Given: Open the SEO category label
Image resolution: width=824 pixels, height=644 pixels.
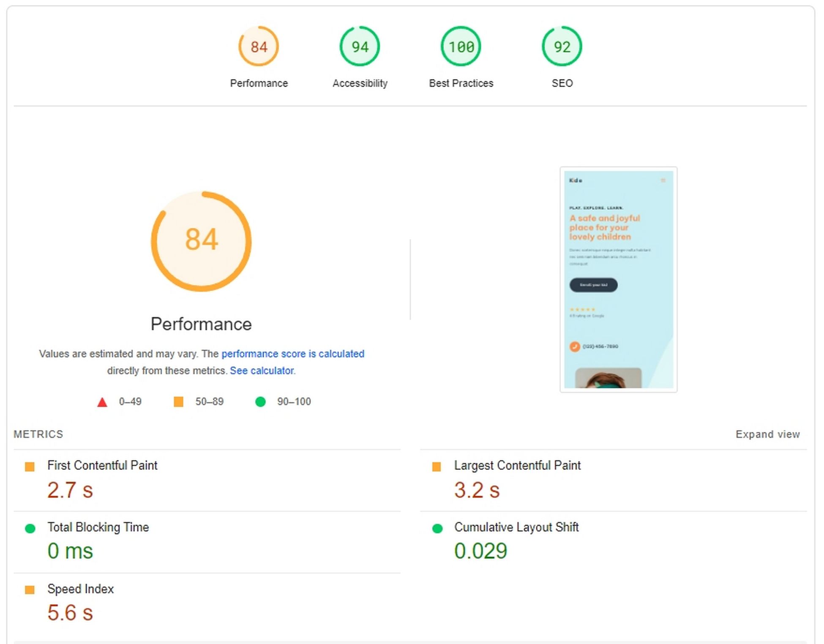Looking at the screenshot, I should (562, 83).
